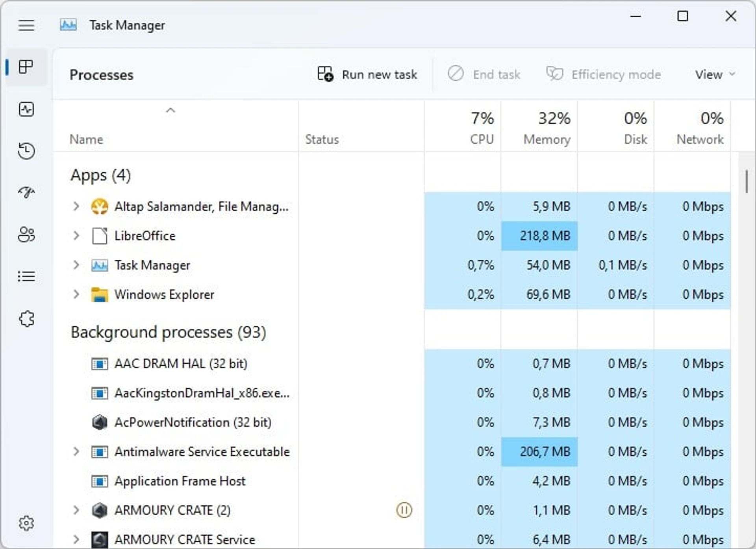Click the AcPowerNotification process icon
The width and height of the screenshot is (756, 549).
[99, 422]
